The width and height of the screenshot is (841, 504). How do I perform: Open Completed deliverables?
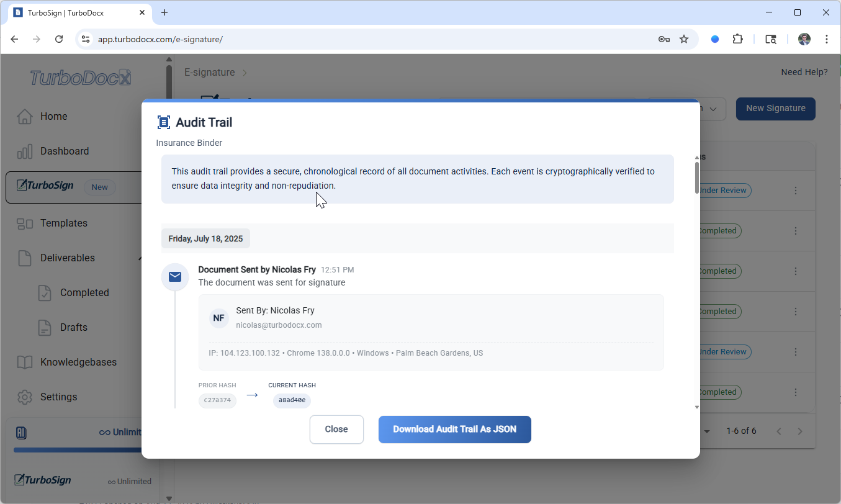tap(84, 293)
